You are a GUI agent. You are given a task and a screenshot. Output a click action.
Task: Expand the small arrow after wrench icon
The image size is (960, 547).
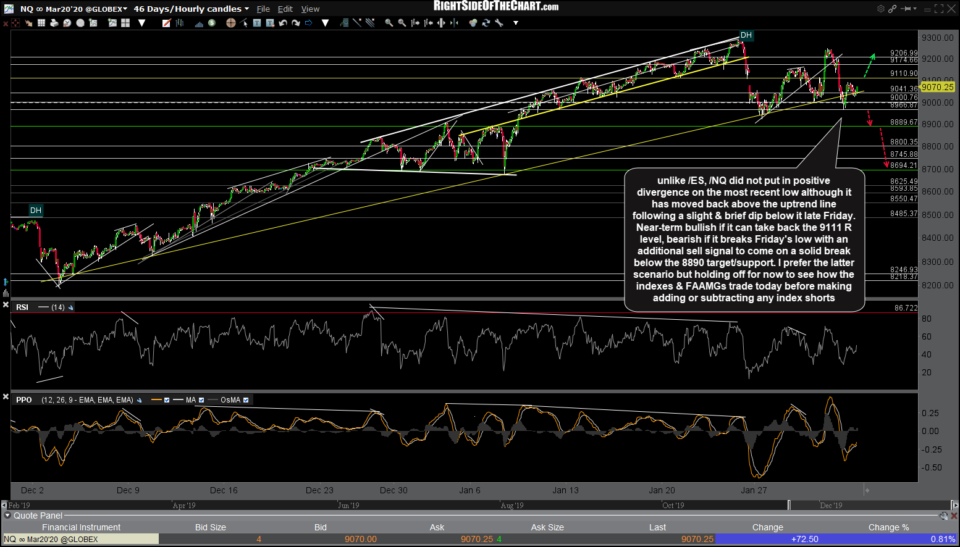516,23
